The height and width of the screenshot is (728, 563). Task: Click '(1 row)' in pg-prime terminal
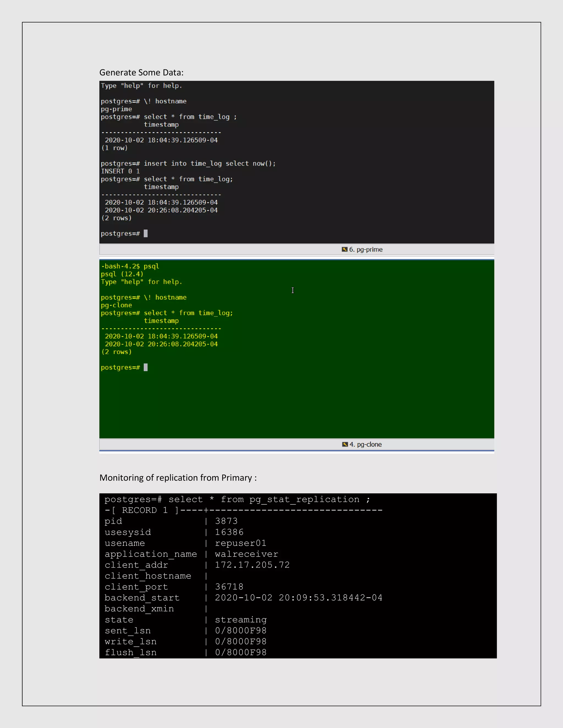114,148
